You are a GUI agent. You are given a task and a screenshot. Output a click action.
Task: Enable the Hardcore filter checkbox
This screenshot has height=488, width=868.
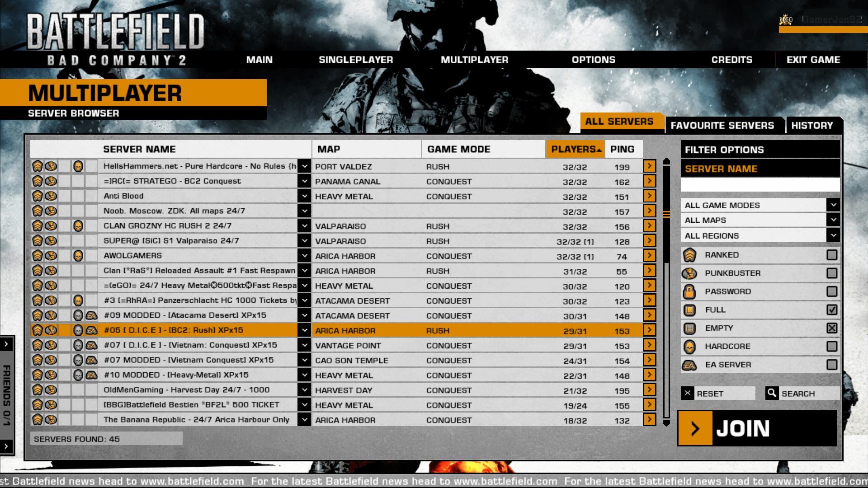[832, 346]
